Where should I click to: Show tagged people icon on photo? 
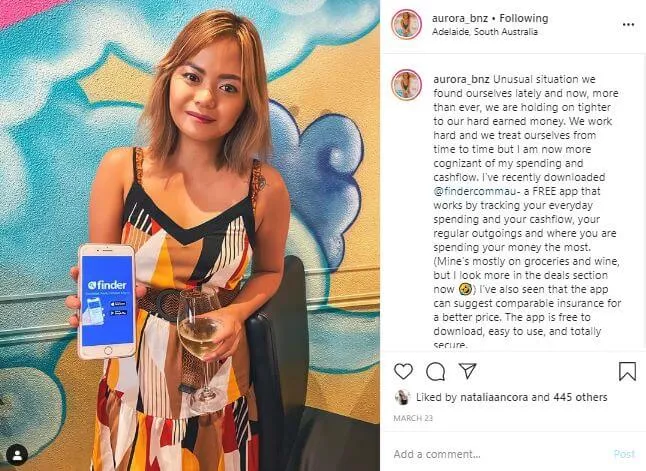pyautogui.click(x=17, y=455)
